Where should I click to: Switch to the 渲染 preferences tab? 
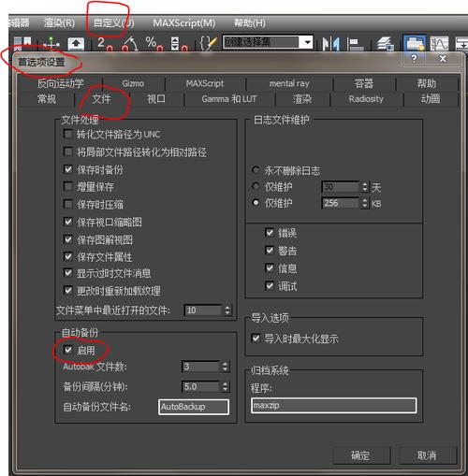coord(302,99)
